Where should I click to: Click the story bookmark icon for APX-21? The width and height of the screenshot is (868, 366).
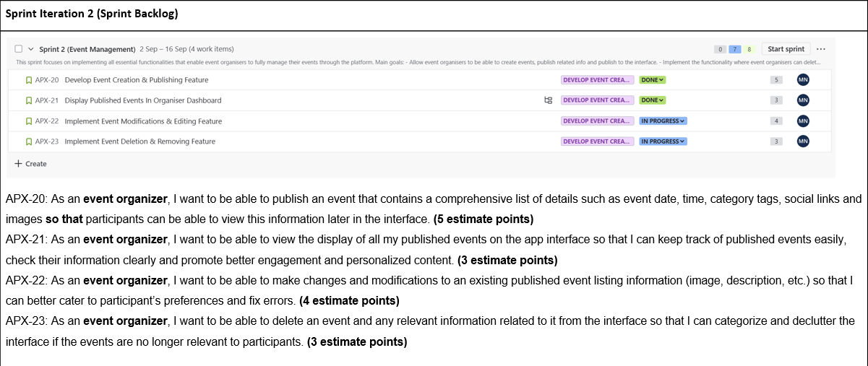(x=29, y=100)
